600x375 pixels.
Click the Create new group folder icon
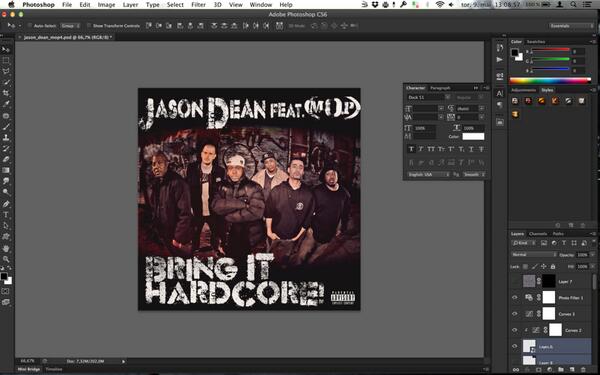561,370
